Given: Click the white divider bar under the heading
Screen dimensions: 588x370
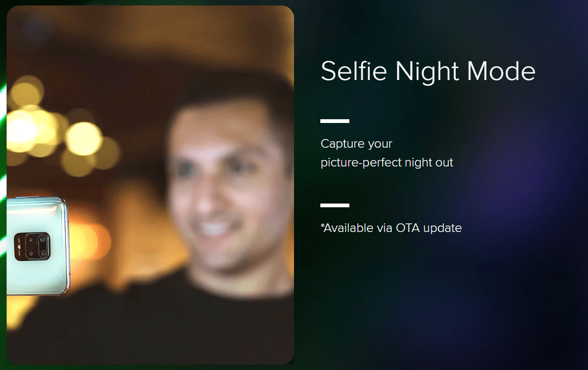Looking at the screenshot, I should coord(335,121).
